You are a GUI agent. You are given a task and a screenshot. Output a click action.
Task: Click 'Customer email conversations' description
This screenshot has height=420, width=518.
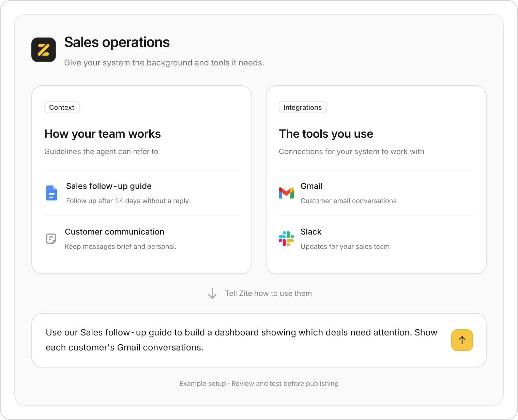[349, 201]
